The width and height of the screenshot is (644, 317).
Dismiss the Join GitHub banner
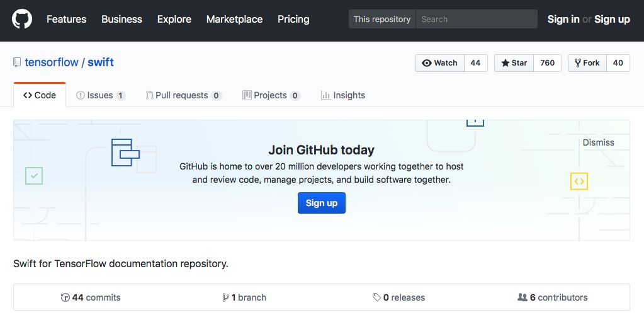coord(598,142)
